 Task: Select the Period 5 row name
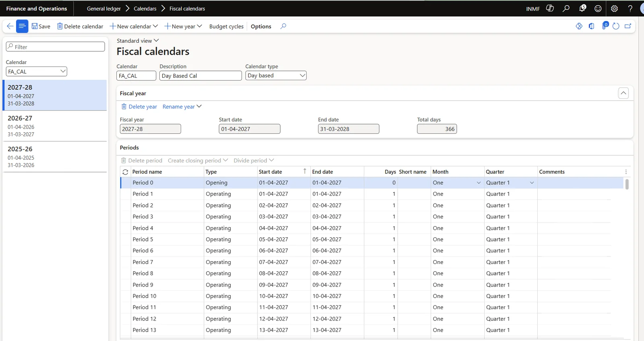tap(143, 239)
